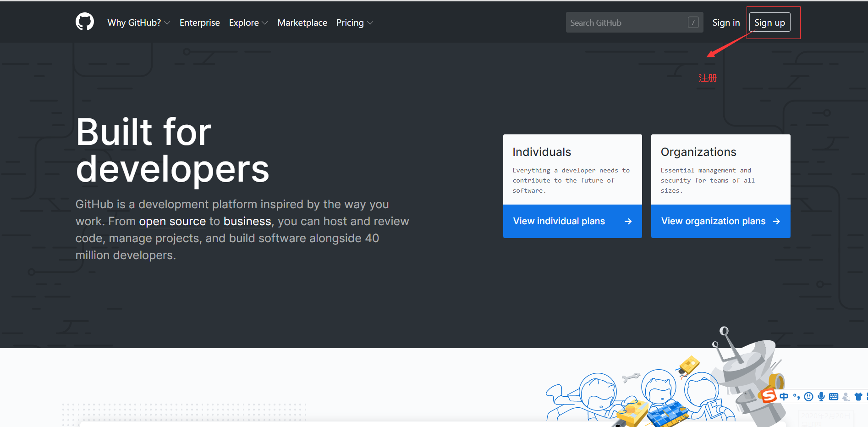This screenshot has height=427, width=868.
Task: Click arrow icon on View individual plans
Action: click(x=628, y=222)
